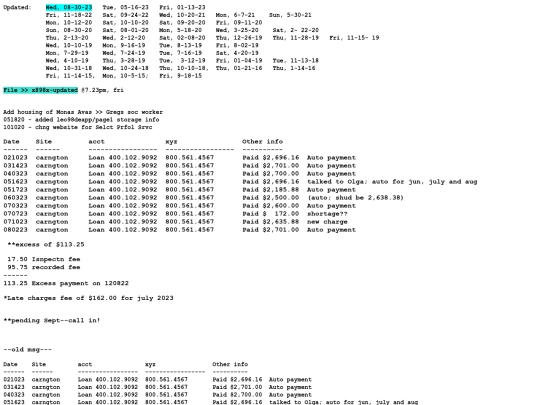Click the '95.75 recorded fee' line

click(x=44, y=267)
